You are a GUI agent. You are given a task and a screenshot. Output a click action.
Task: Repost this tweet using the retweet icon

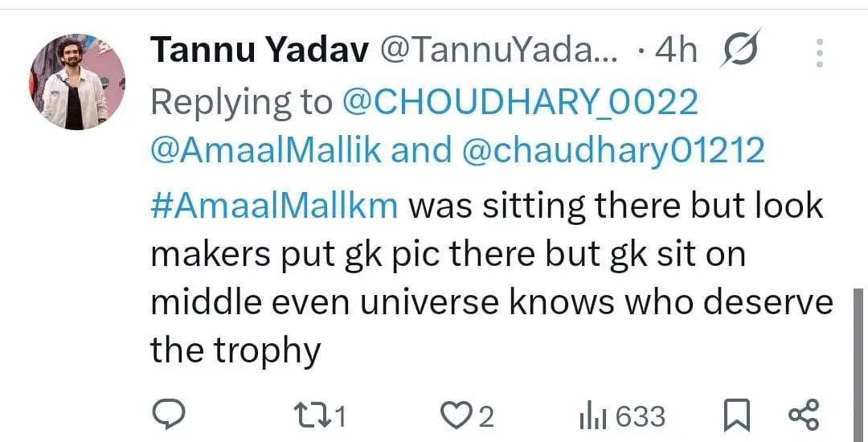point(312,415)
